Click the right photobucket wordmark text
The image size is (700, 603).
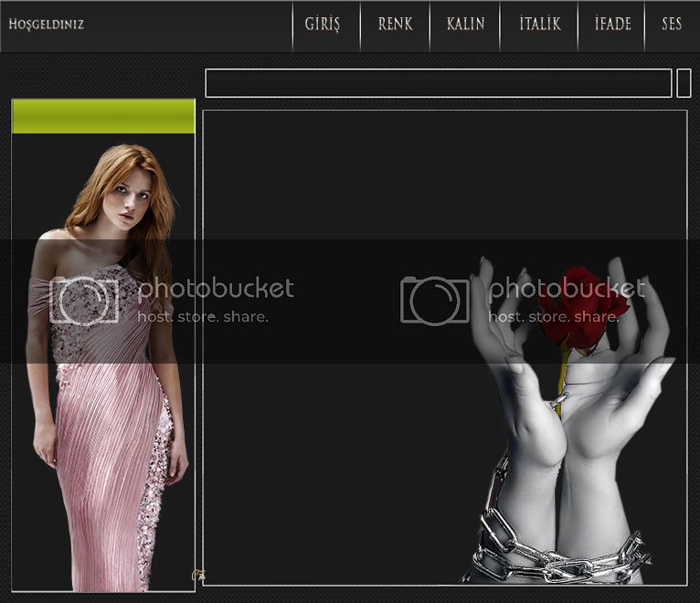click(566, 290)
